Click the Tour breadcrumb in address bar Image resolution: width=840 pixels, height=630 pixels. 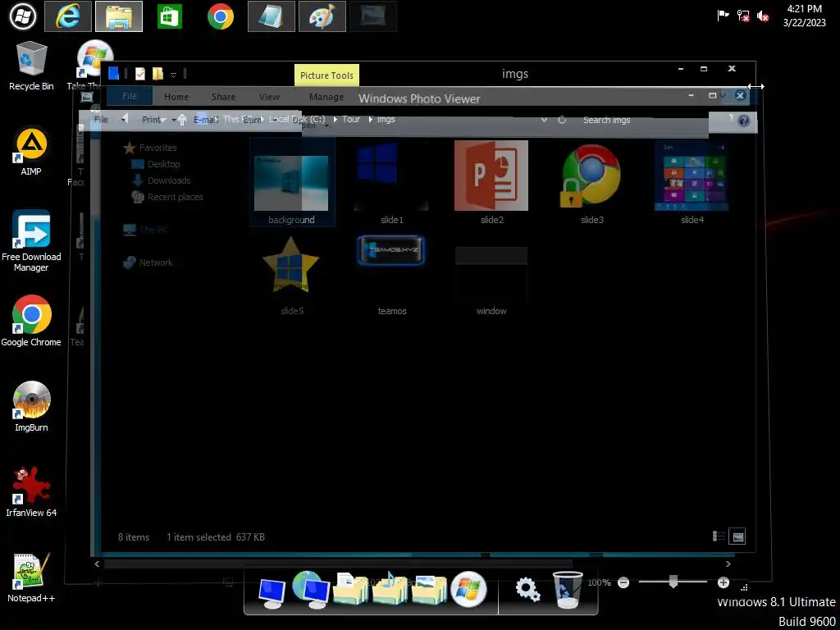pos(351,119)
